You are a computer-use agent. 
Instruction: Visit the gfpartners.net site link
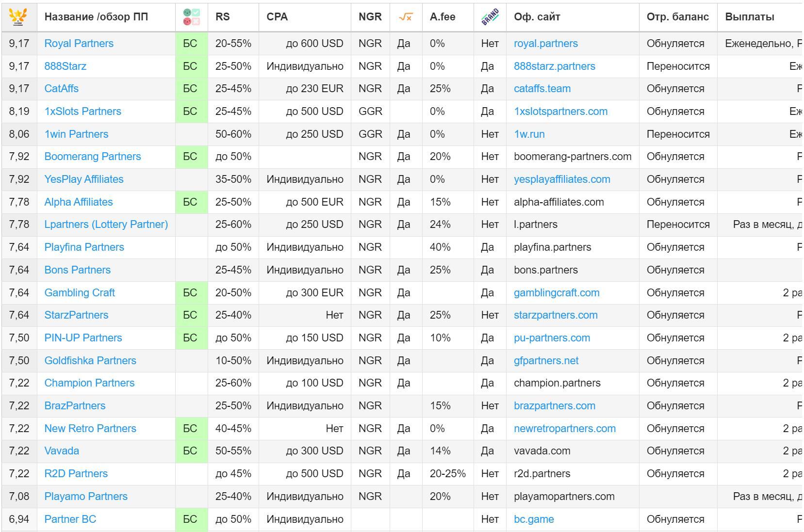(x=546, y=360)
